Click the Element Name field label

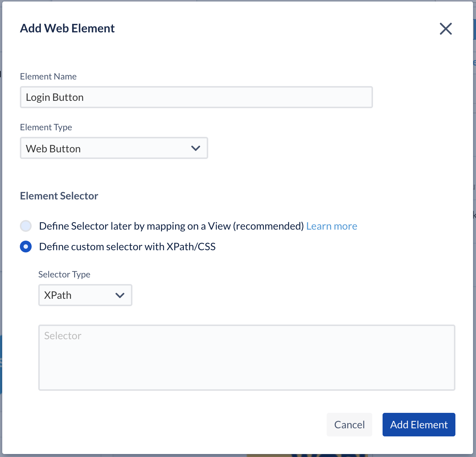pyautogui.click(x=48, y=77)
